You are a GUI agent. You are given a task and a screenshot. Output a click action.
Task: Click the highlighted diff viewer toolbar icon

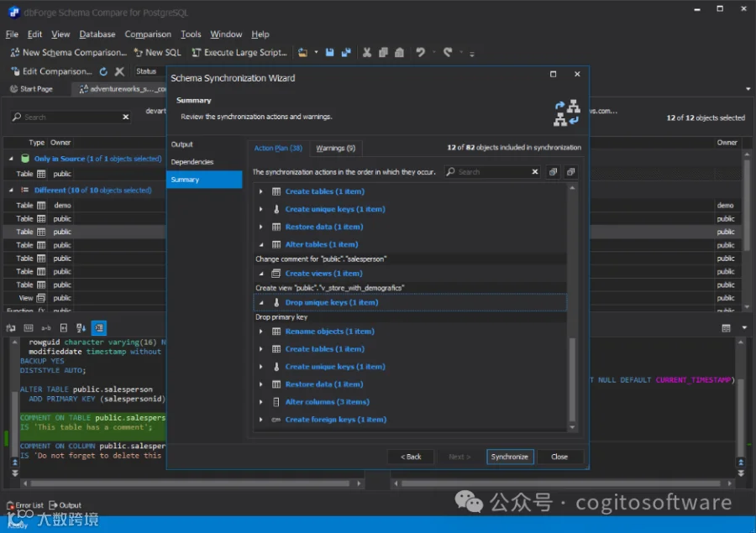(99, 328)
